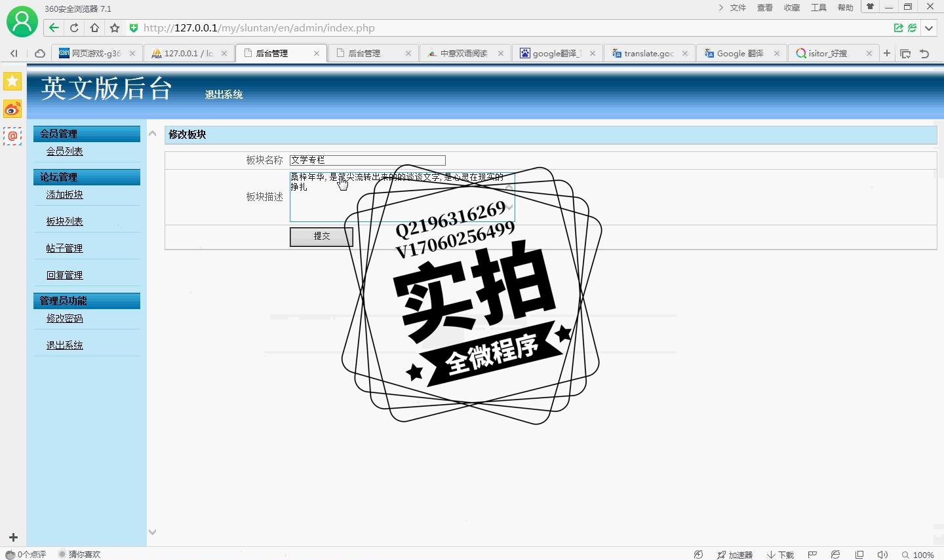This screenshot has width=944, height=560.
Task: Click the 板块名称 input field
Action: tap(368, 160)
